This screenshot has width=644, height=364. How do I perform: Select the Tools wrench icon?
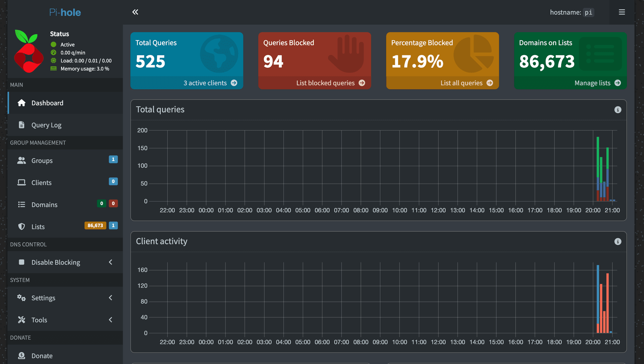pyautogui.click(x=21, y=320)
